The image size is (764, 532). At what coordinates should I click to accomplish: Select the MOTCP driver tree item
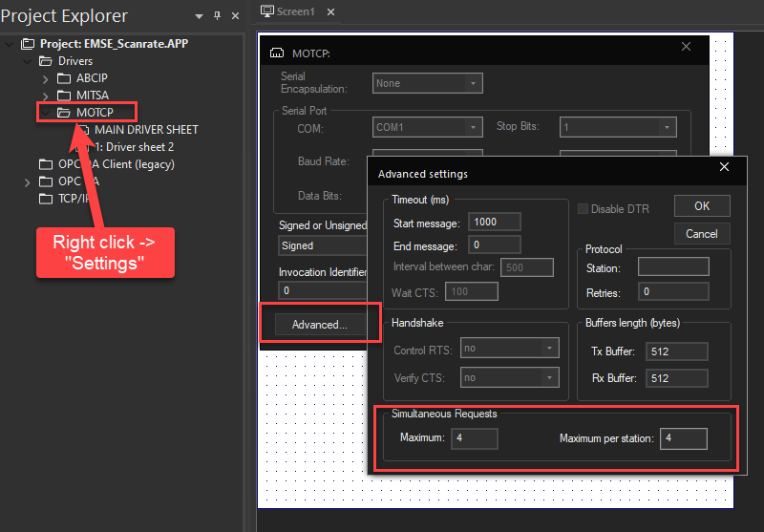pos(95,113)
